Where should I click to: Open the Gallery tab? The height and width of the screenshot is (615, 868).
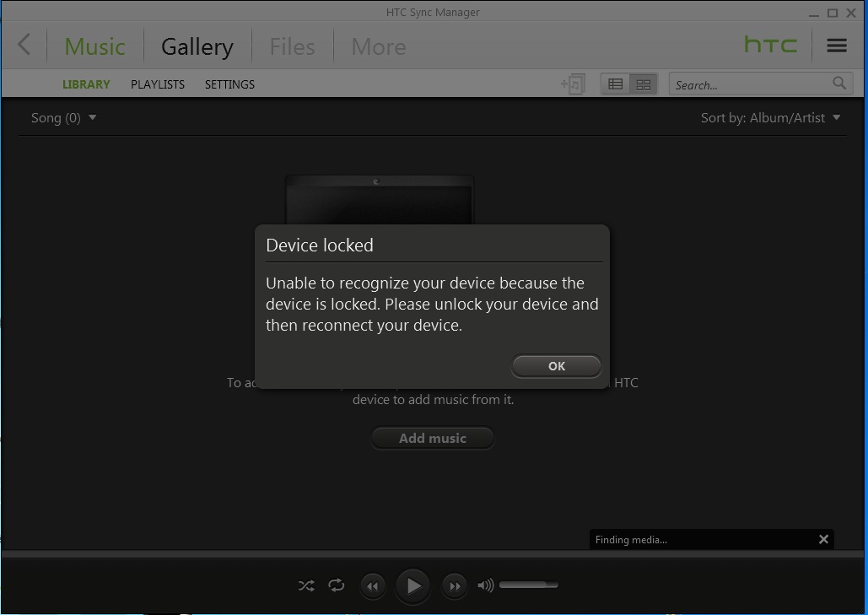click(x=197, y=47)
